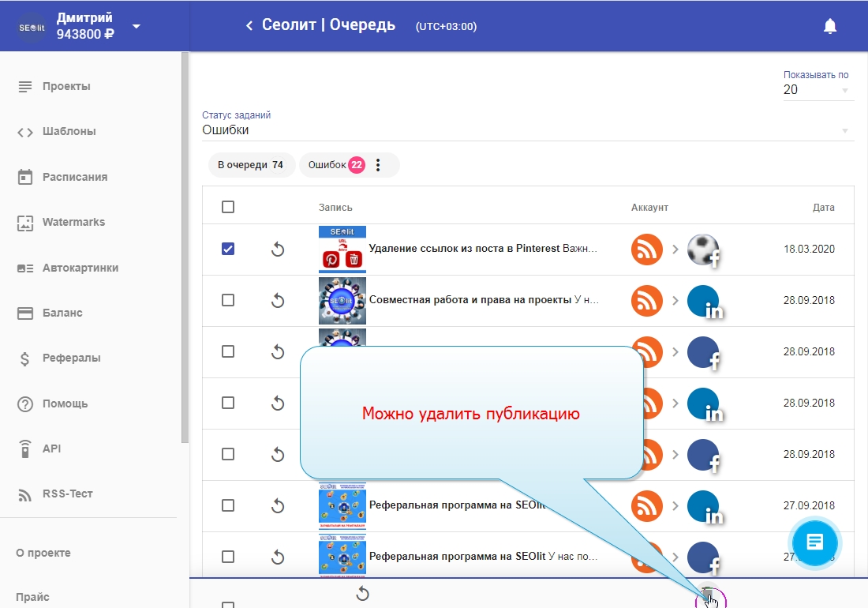Click the retry icon in bottom action bar
868x608 pixels.
(363, 594)
